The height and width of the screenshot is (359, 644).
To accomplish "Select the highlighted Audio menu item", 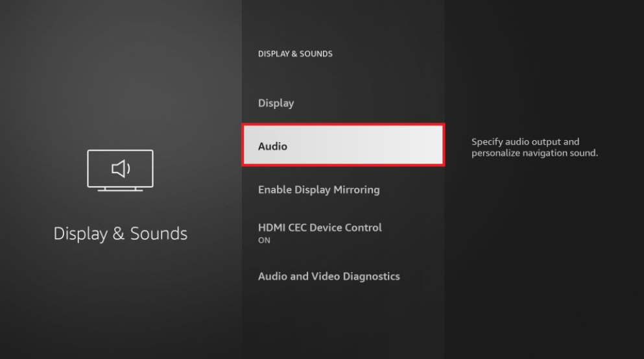I will click(343, 145).
